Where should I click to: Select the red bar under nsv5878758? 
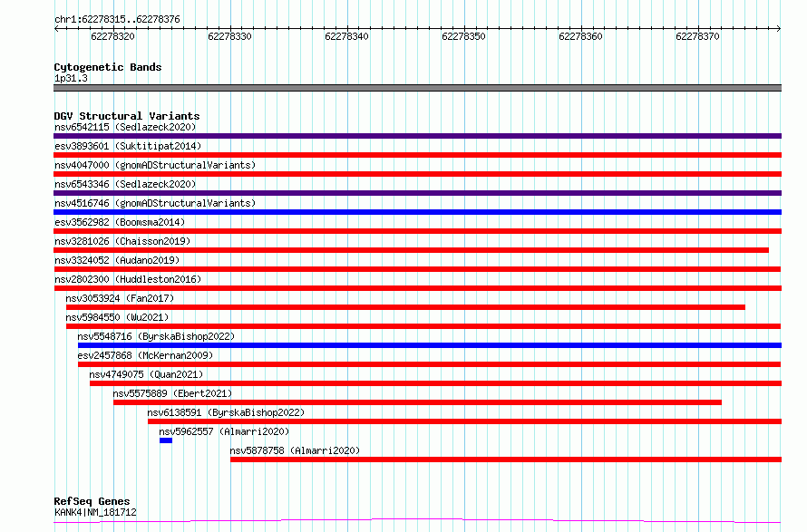click(506, 459)
